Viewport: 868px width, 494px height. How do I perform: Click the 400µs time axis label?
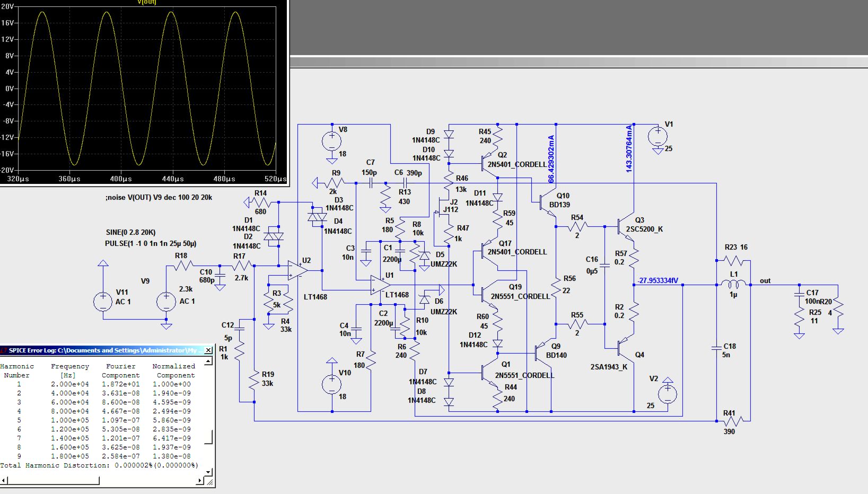pyautogui.click(x=121, y=179)
